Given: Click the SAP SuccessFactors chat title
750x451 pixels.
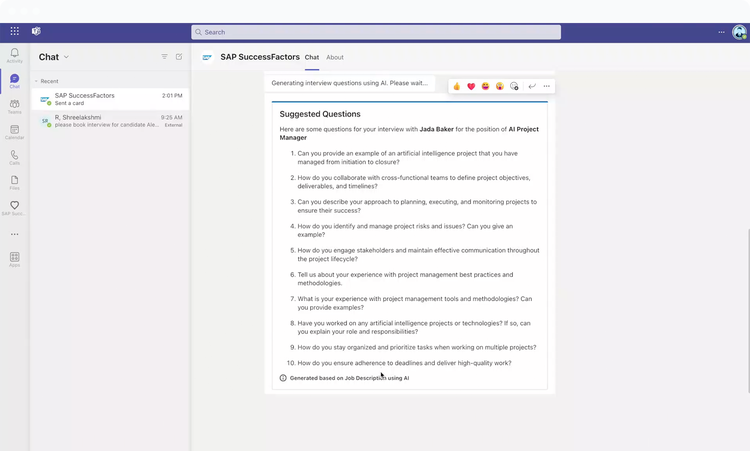Looking at the screenshot, I should pyautogui.click(x=260, y=57).
